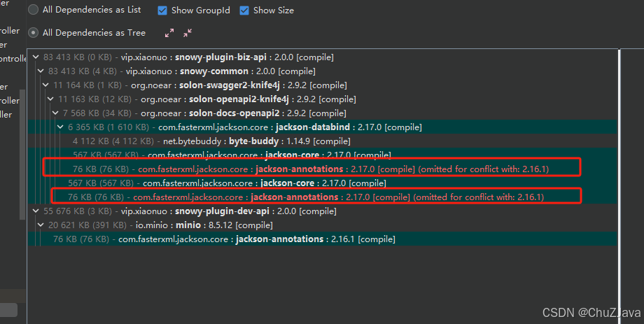Collapse the jackson-databind node
The image size is (644, 324).
pos(60,127)
